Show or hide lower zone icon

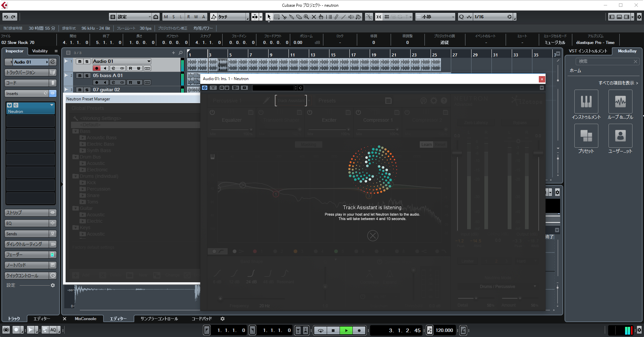(x=619, y=17)
